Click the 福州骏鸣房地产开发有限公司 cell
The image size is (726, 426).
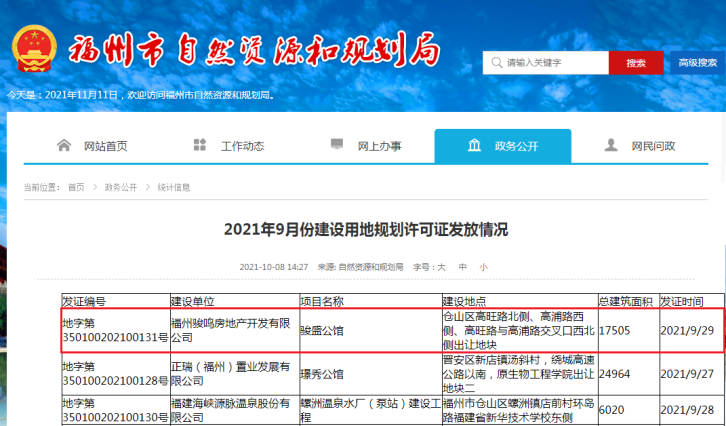(x=235, y=331)
